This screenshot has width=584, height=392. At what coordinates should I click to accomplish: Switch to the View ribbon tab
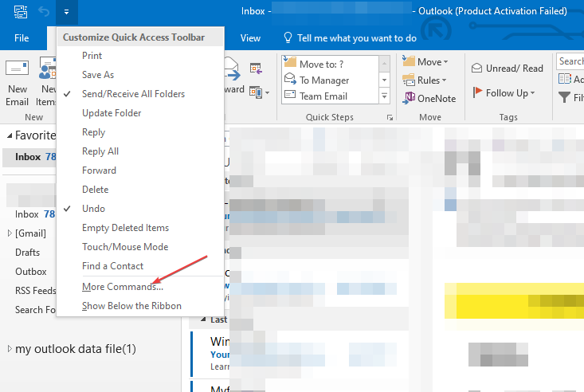250,38
